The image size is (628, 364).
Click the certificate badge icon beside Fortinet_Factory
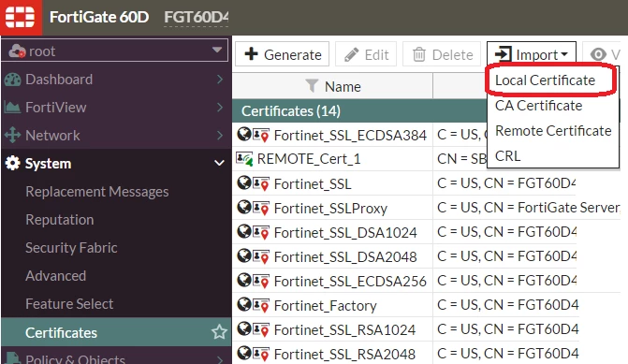click(x=261, y=306)
